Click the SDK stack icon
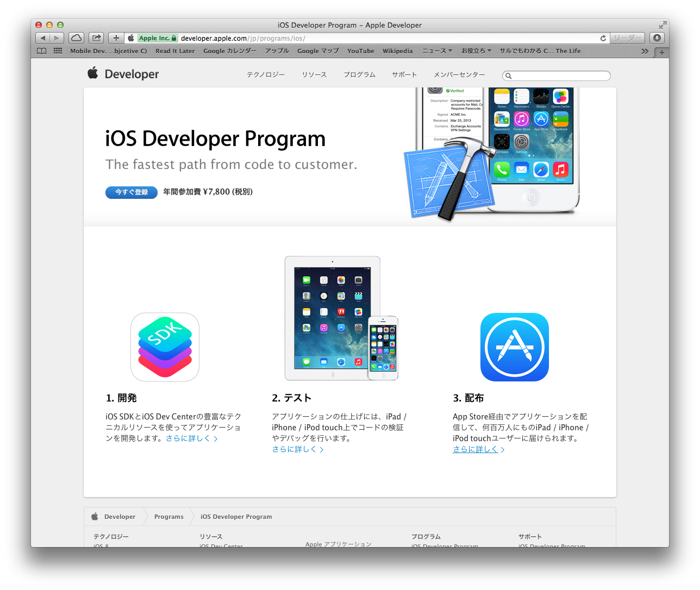Screen dimensions: 700x590 (165, 347)
